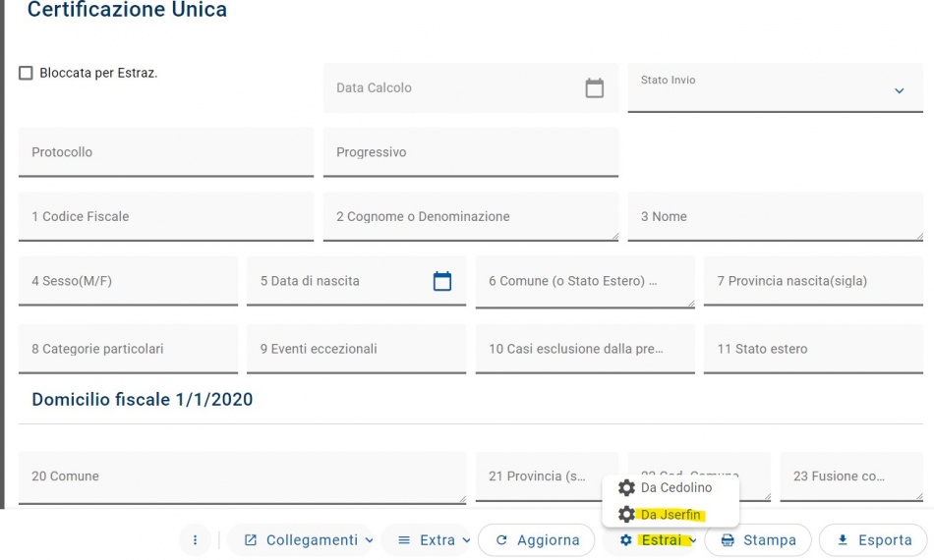Viewport: 934px width, 560px height.
Task: Focus the 9 Eventi eccezionali field
Action: (356, 349)
